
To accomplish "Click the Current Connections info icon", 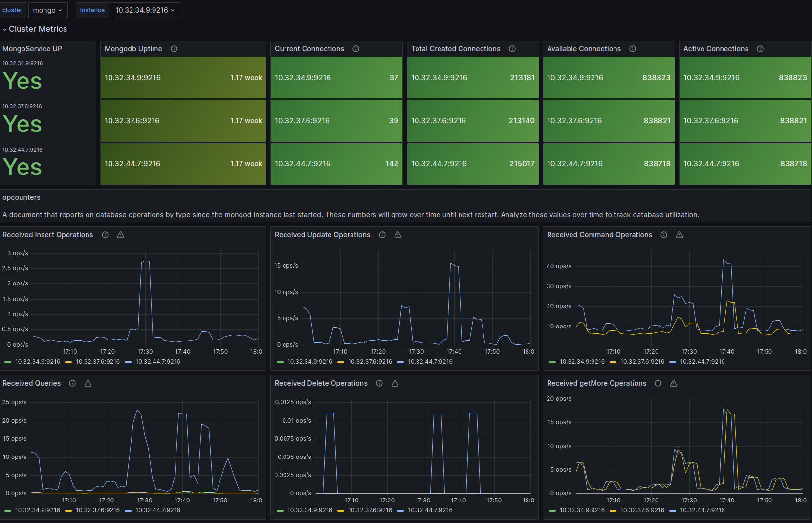I will pos(356,49).
